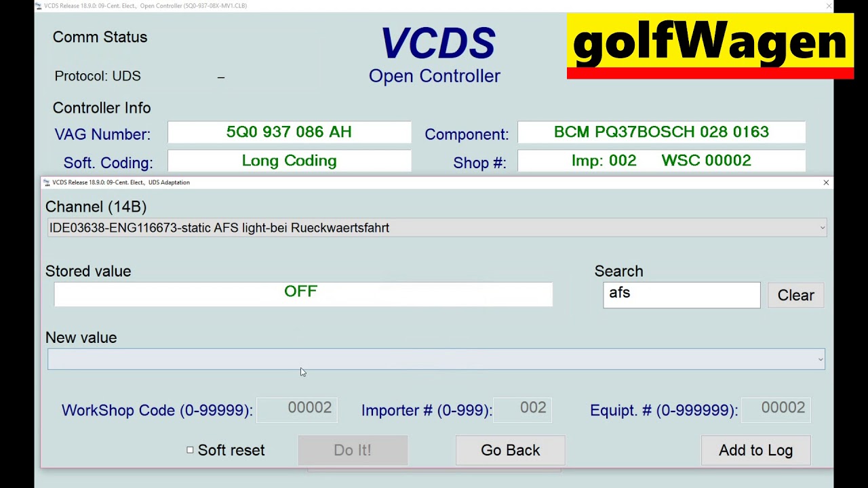The image size is (868, 488).
Task: Click the Channel dropdown arrow
Action: 823,228
